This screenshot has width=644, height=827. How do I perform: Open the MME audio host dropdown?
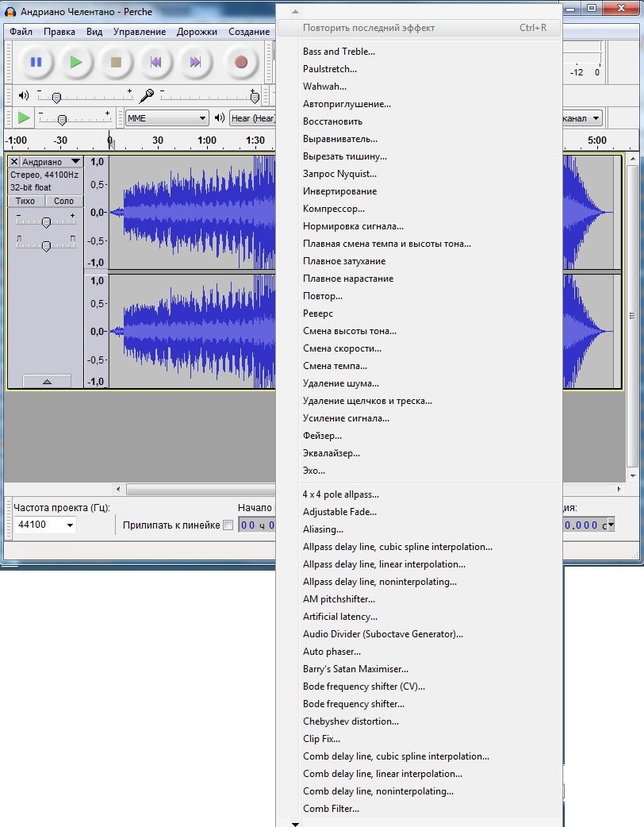click(x=167, y=118)
